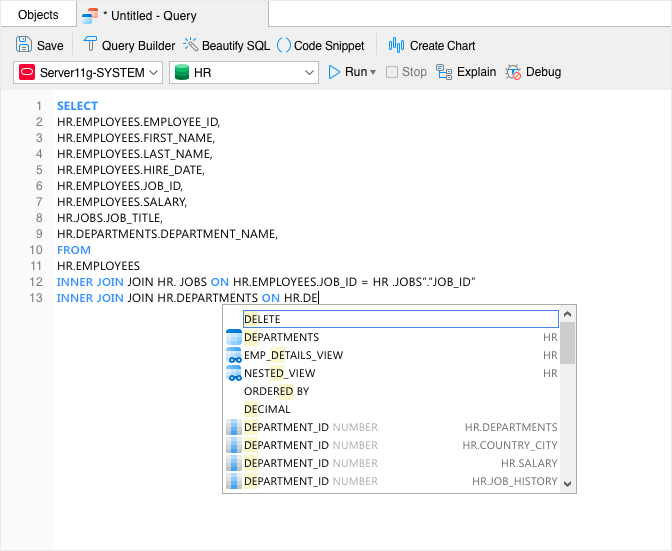This screenshot has width=672, height=551.
Task: Click Create Chart button label
Action: (442, 45)
